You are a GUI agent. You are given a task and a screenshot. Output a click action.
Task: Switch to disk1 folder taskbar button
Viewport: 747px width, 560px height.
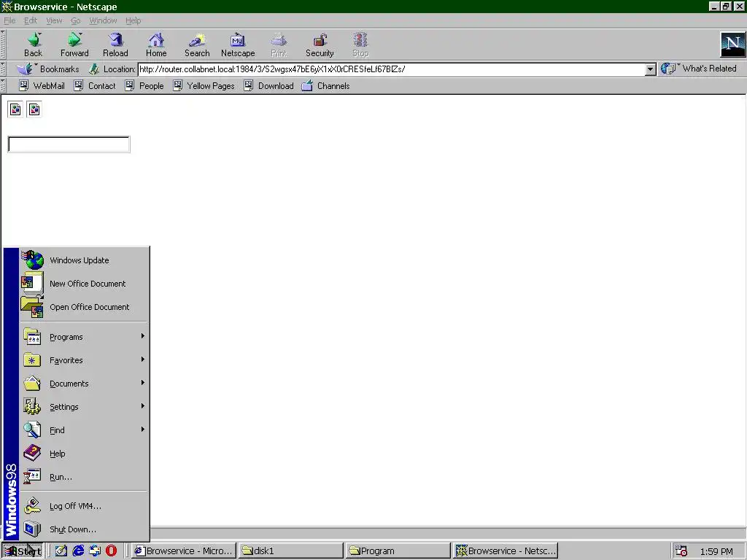tap(290, 551)
